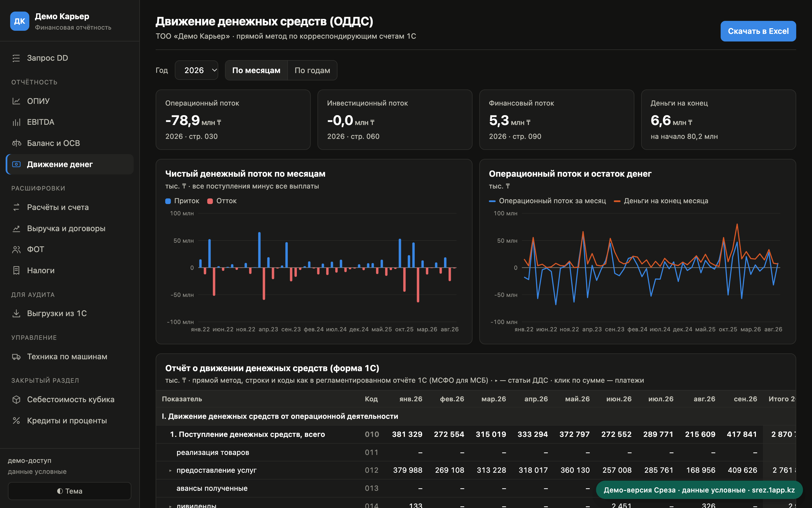Click the ФОТ people icon
Viewport: 812px width, 508px height.
pyautogui.click(x=16, y=249)
